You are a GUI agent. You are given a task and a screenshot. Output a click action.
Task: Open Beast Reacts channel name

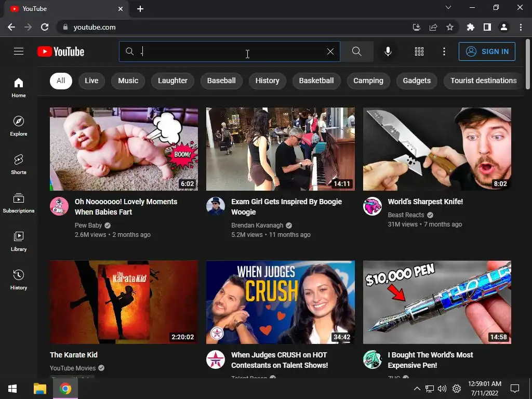406,215
